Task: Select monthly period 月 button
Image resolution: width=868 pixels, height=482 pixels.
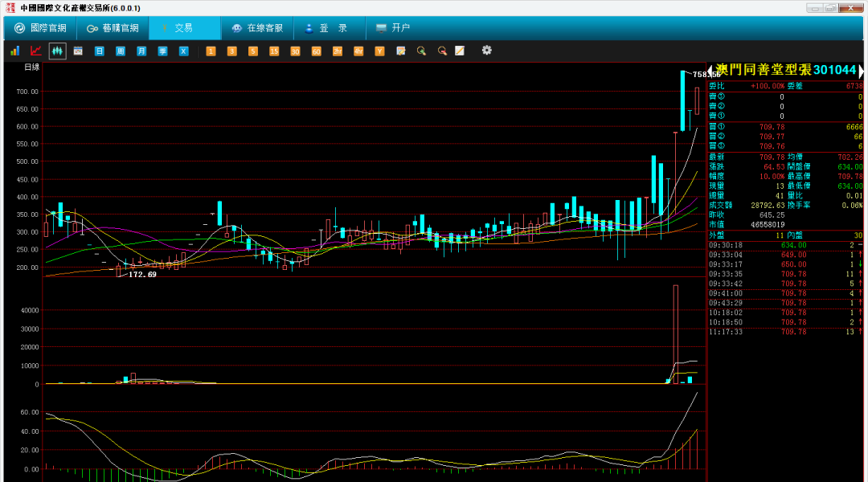Action: [x=141, y=51]
